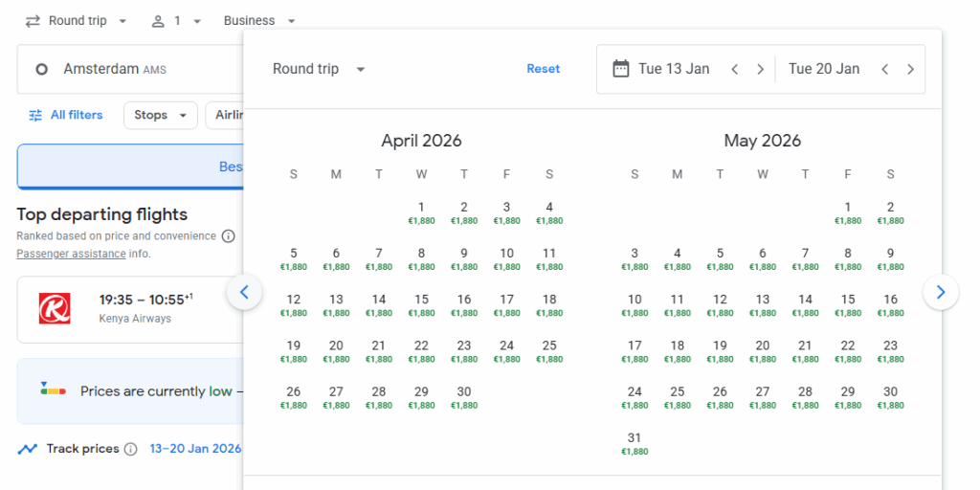
Task: Open the passenger count dropdown
Action: (176, 21)
